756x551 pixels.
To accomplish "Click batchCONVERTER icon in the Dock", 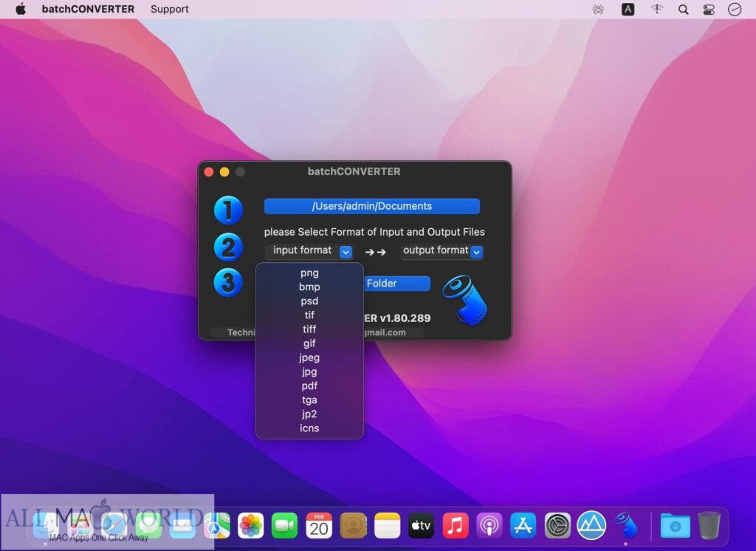I will click(x=626, y=525).
